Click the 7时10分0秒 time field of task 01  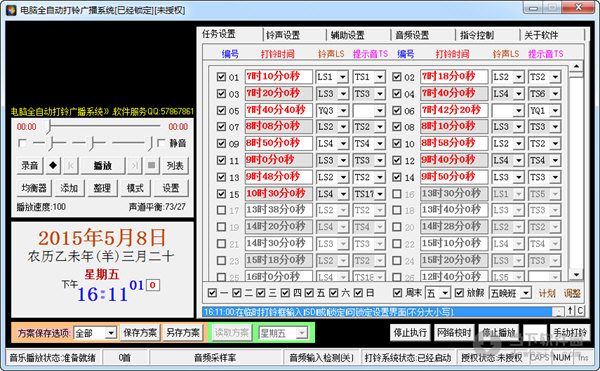(x=279, y=76)
